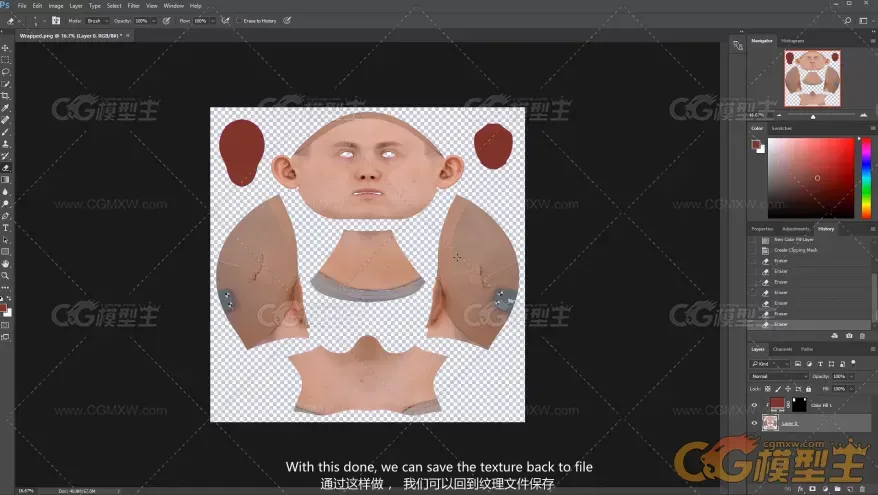
Task: Select the Path Selection tool
Action: (6, 240)
